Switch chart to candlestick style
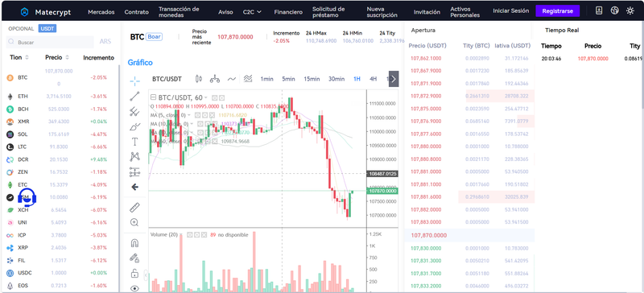644x293 pixels. click(x=199, y=79)
